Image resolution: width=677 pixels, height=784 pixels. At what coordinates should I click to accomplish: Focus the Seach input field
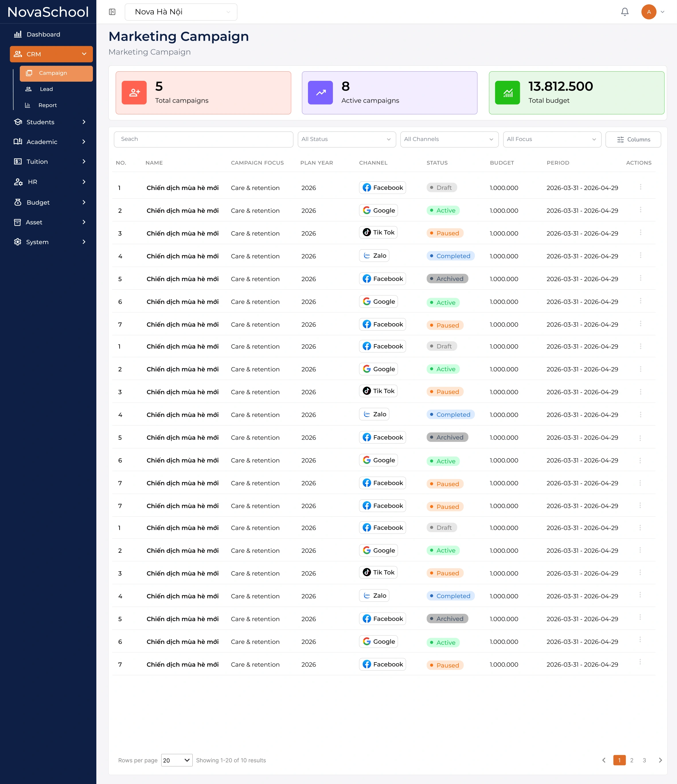[203, 139]
